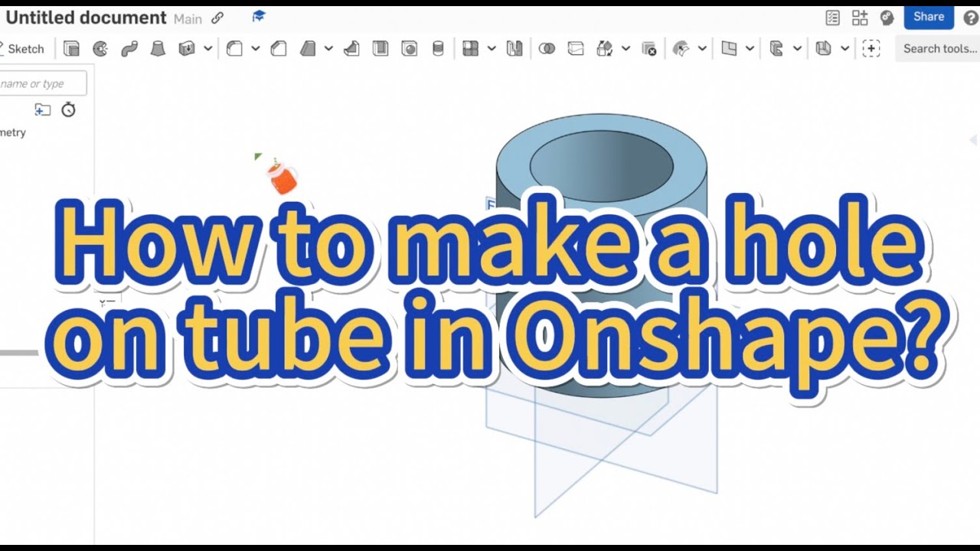Select the Thicken tool
The width and height of the screenshot is (980, 551).
tap(187, 49)
